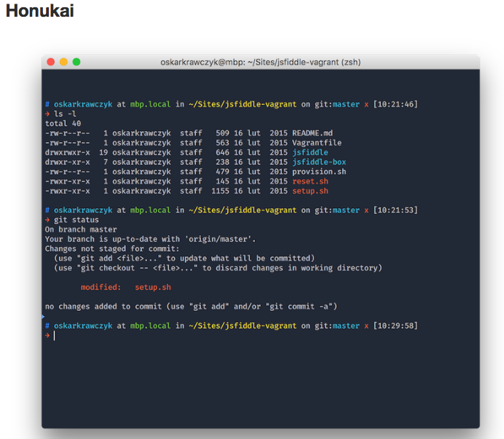Click the red arrow before 'git status'
Image resolution: width=504 pixels, height=439 pixels.
click(47, 220)
